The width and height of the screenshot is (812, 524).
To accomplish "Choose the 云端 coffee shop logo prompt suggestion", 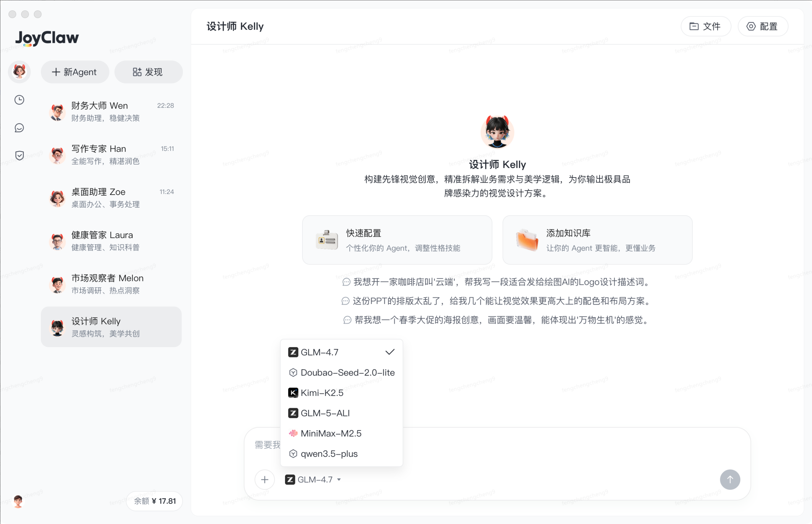I will [x=497, y=282].
